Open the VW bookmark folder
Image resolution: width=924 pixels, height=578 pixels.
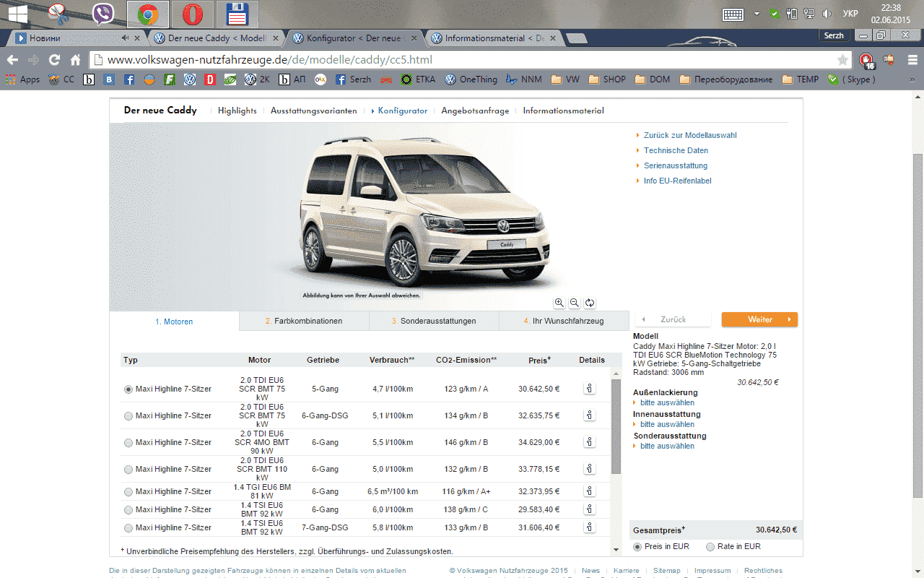pos(565,79)
